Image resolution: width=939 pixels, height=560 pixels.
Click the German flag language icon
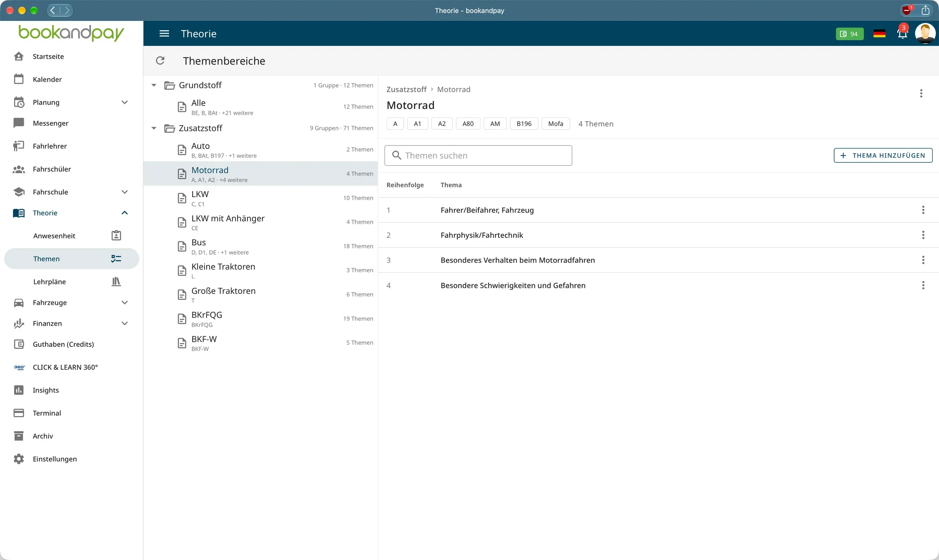pyautogui.click(x=879, y=34)
